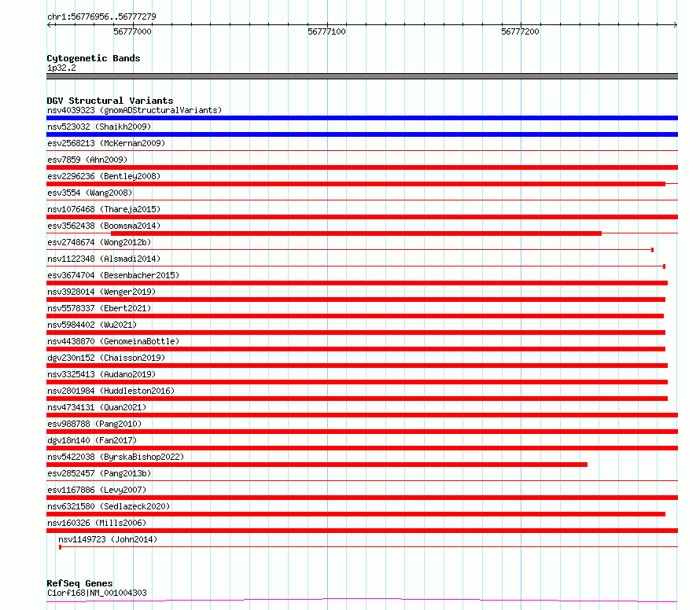
Task: Click the end marker of nsv1122348 line
Action: point(665,266)
